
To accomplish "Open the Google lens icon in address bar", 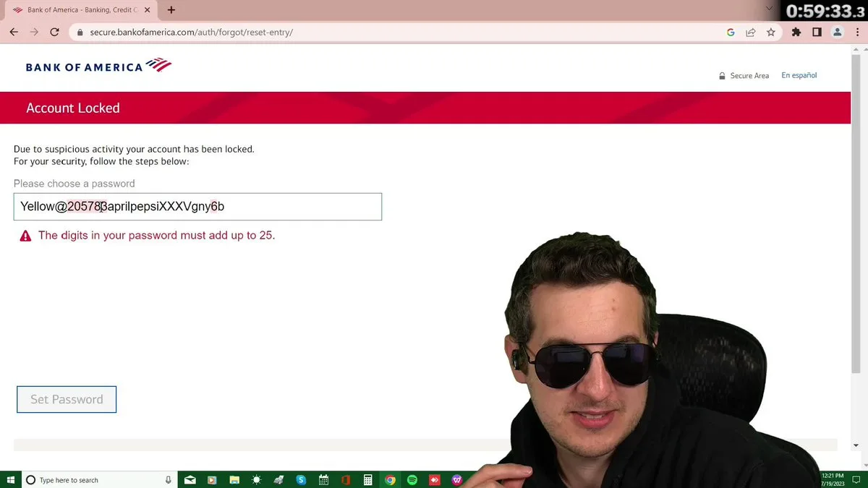I will coord(731,33).
